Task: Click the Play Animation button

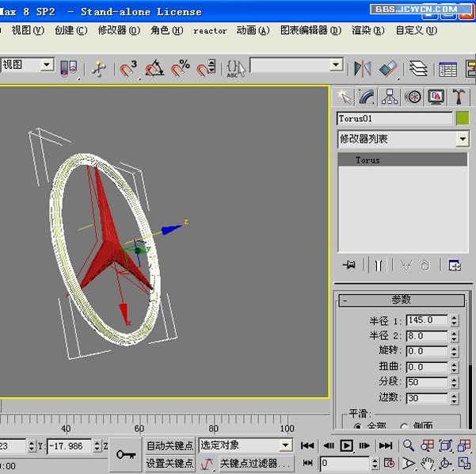Action: pyautogui.click(x=346, y=445)
